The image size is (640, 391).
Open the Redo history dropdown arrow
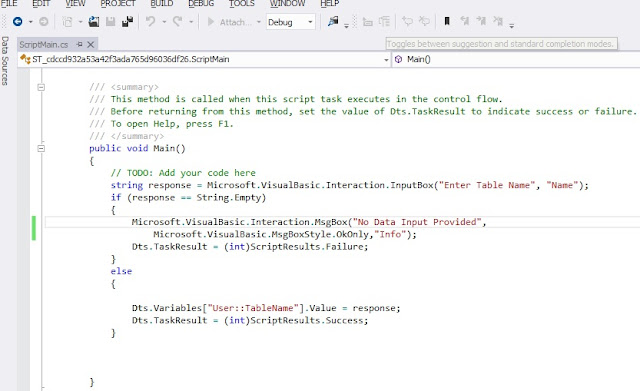pyautogui.click(x=191, y=22)
